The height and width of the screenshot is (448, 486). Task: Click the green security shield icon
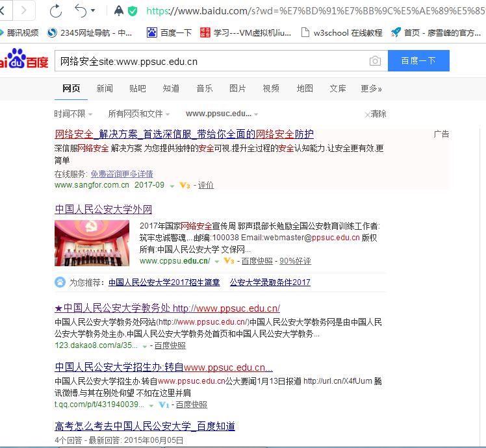pyautogui.click(x=133, y=12)
